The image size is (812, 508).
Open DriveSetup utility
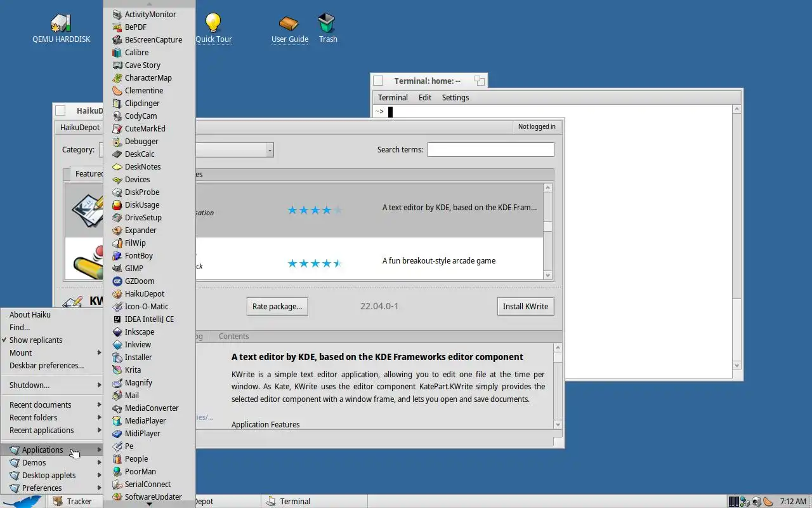pos(149,217)
